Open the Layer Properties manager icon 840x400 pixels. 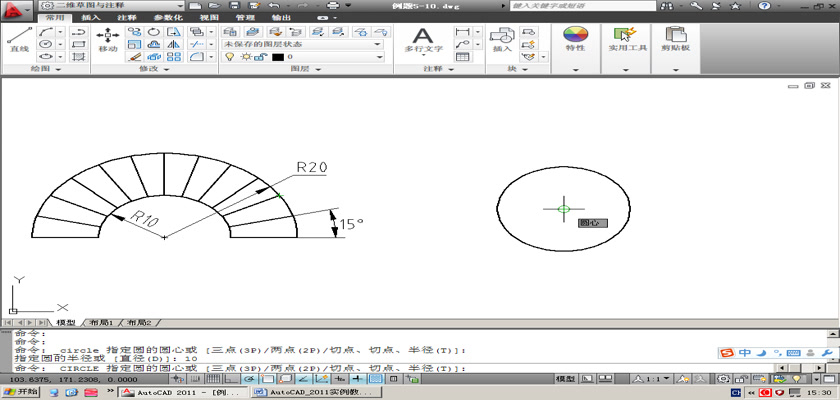click(230, 32)
